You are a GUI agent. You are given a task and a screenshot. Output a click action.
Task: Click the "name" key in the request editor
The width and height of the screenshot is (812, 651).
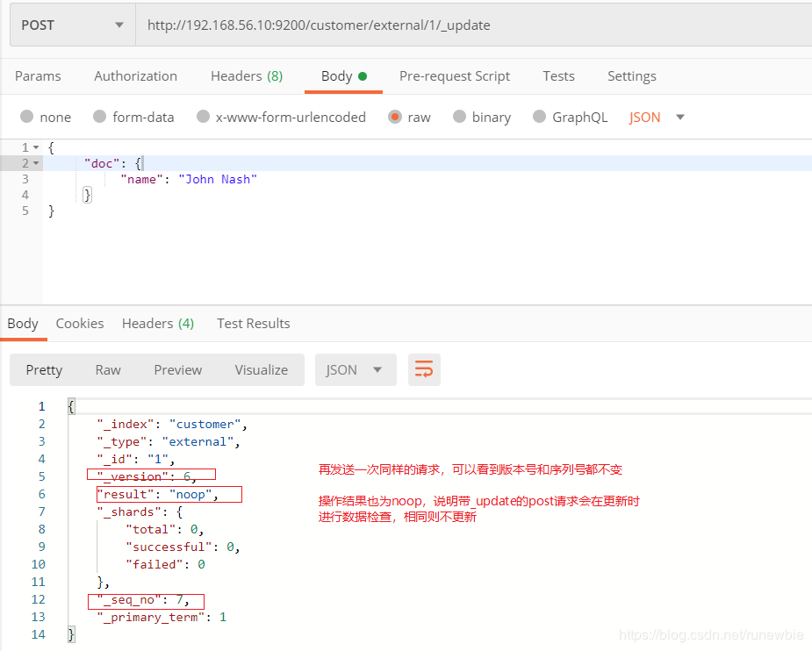pyautogui.click(x=141, y=180)
